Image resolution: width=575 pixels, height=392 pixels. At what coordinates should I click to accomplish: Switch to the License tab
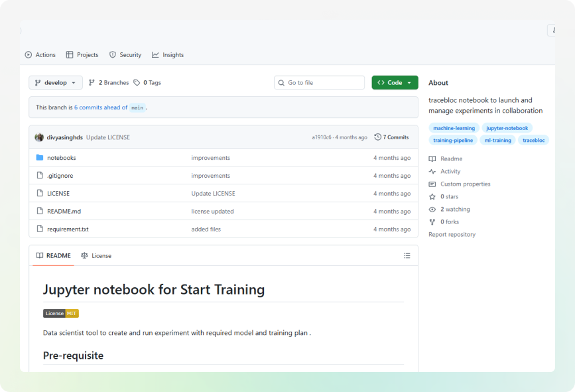(x=96, y=255)
